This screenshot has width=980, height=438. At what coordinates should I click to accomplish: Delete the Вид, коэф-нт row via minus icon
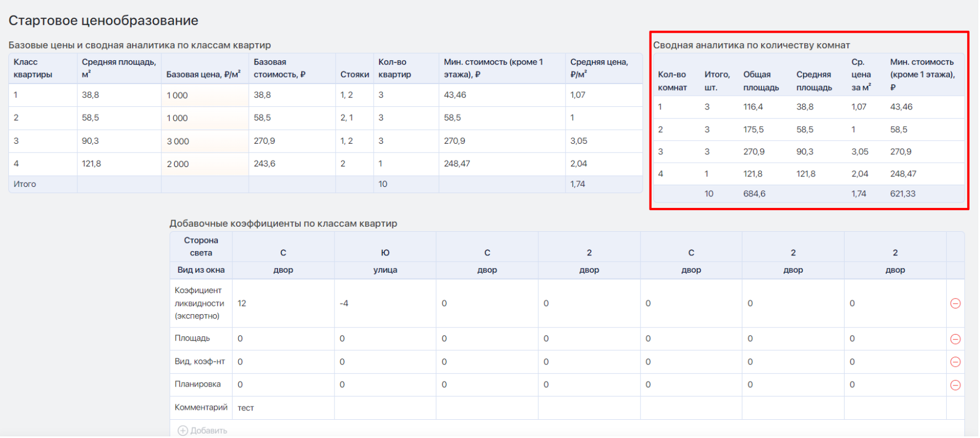(956, 362)
